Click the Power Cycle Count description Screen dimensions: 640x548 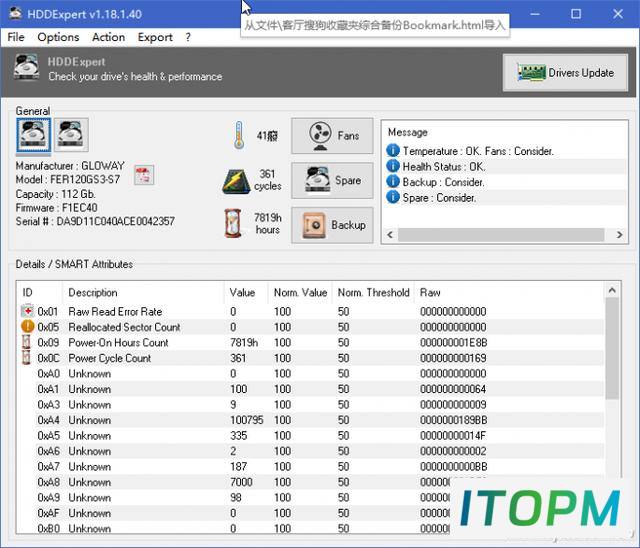pyautogui.click(x=109, y=358)
